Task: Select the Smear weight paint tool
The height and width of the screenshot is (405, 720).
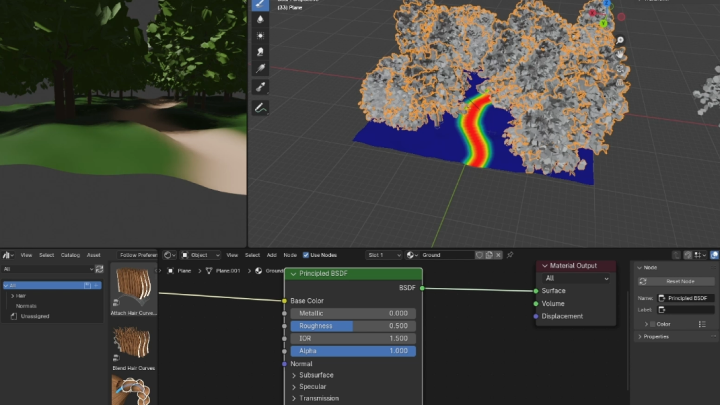Action: pos(260,52)
